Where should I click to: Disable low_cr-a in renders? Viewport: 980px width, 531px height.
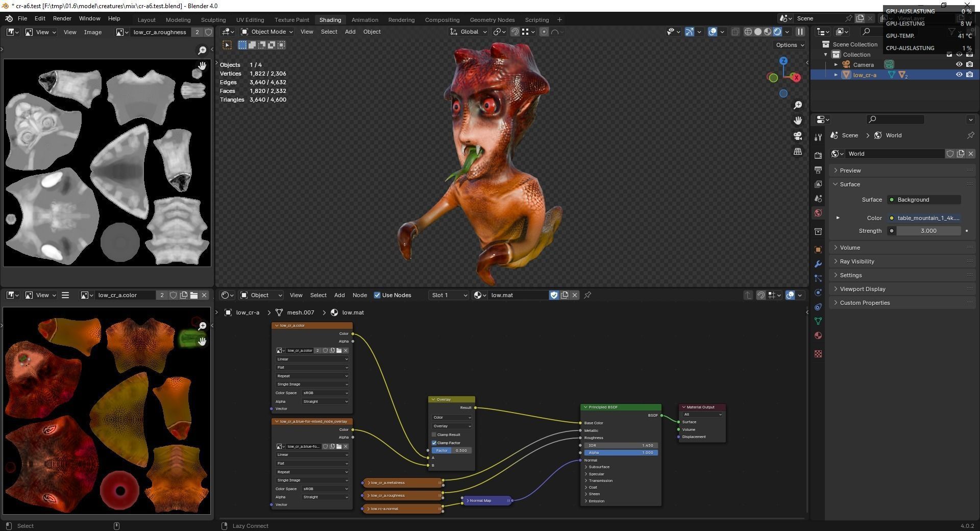pos(969,75)
